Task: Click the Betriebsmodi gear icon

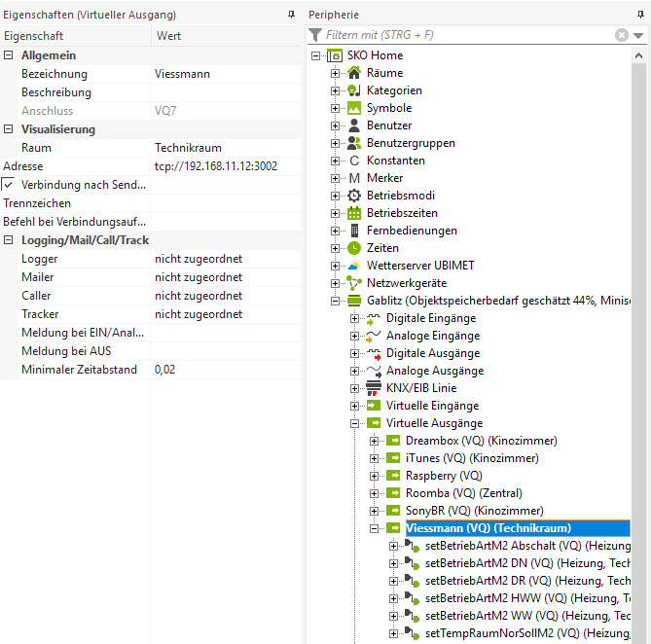Action: [354, 196]
